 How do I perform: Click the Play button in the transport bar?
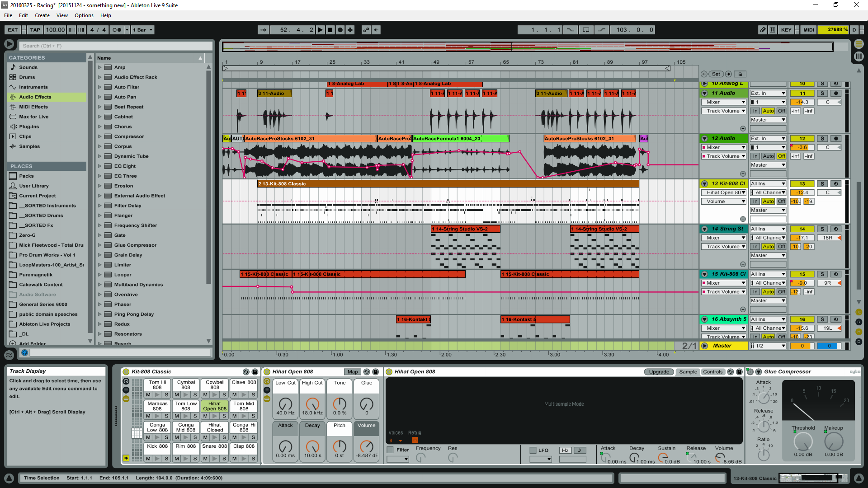pyautogui.click(x=320, y=30)
